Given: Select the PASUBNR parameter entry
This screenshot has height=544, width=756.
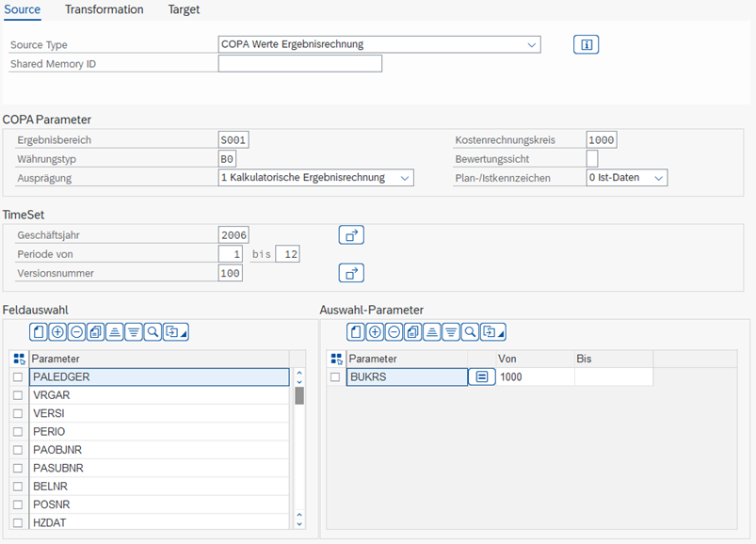Looking at the screenshot, I should pos(159,469).
